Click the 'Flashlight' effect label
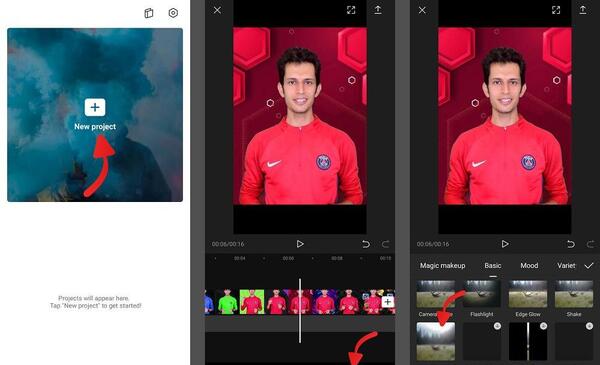 pyautogui.click(x=482, y=314)
